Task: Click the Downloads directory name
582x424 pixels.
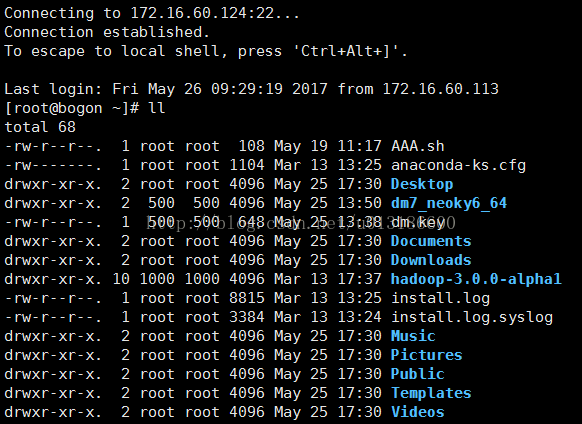Action: pos(431,260)
